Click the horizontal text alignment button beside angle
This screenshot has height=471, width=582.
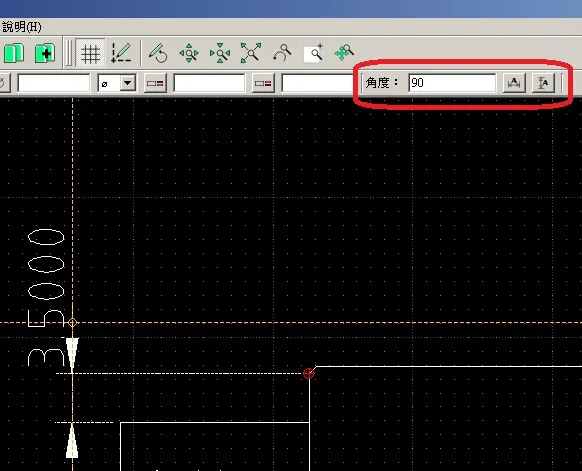click(x=514, y=82)
